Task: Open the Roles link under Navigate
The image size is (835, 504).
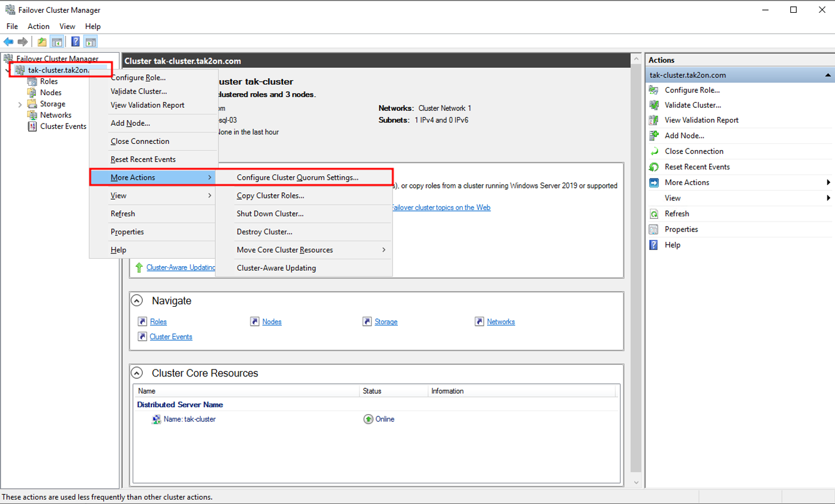Action: (158, 322)
